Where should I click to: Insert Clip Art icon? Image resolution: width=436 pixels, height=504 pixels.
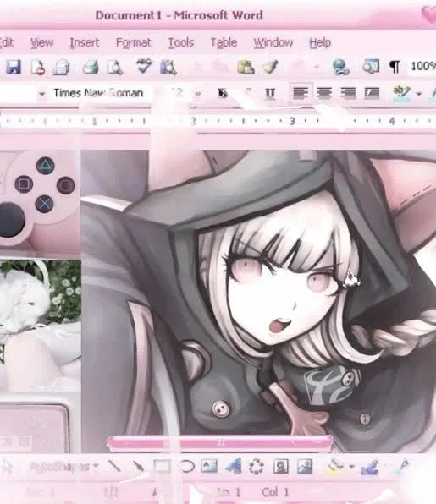[x=280, y=466]
